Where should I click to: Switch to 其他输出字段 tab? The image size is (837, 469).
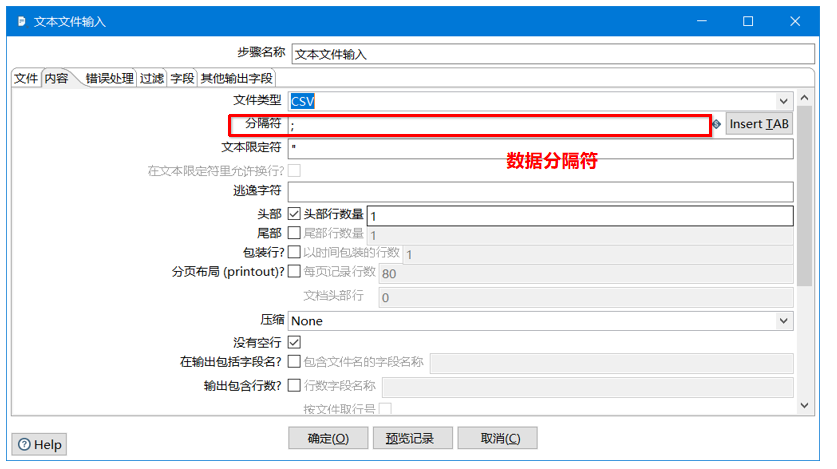click(236, 78)
